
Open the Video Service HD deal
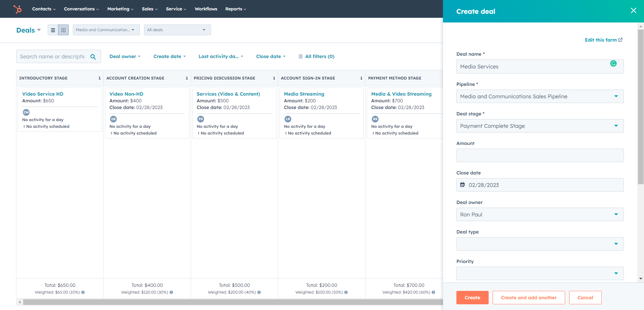click(x=43, y=94)
